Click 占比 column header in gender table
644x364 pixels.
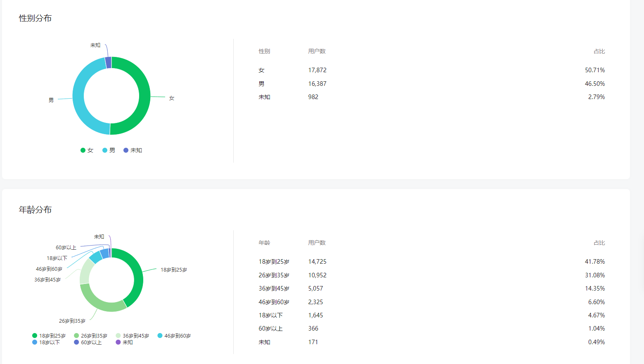coord(599,51)
